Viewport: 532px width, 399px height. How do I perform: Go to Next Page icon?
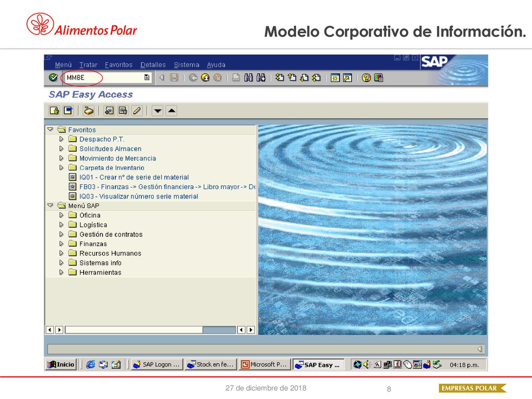pyautogui.click(x=304, y=78)
